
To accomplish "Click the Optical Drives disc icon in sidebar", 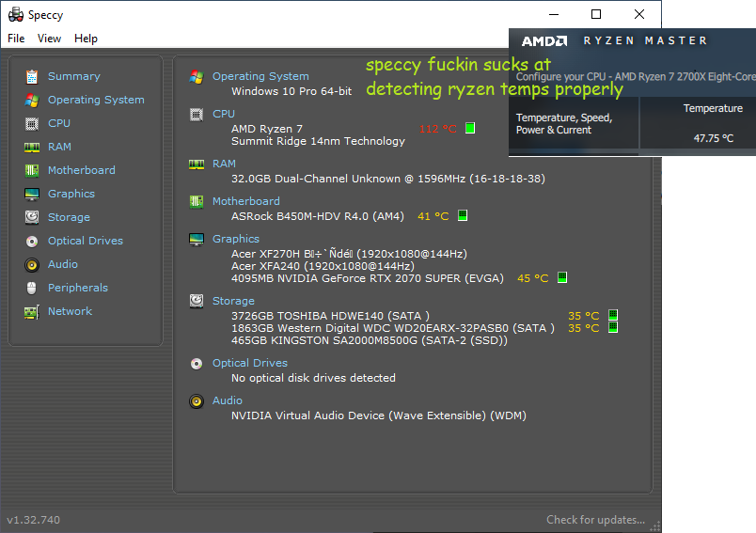I will [32, 241].
